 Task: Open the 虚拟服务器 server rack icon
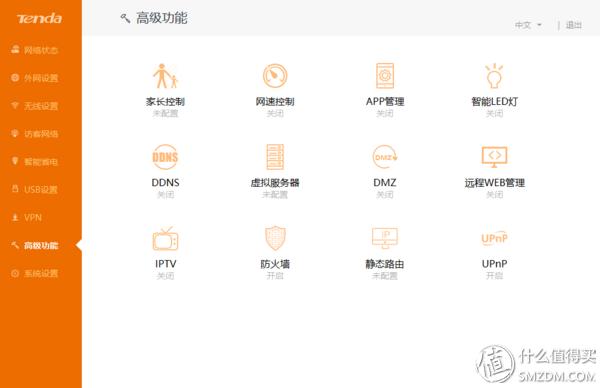275,157
